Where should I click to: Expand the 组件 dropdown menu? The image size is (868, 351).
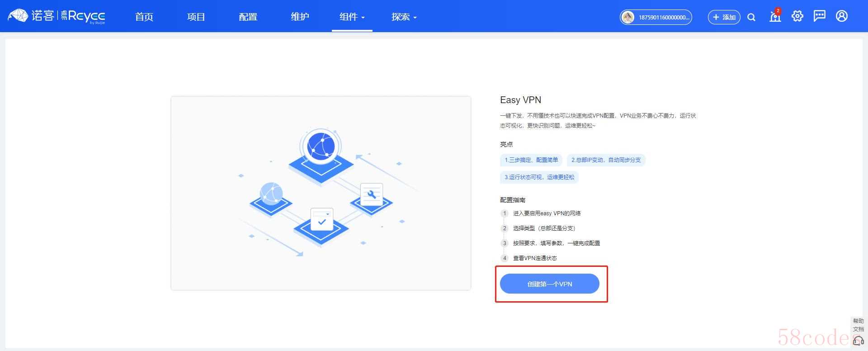pyautogui.click(x=352, y=17)
